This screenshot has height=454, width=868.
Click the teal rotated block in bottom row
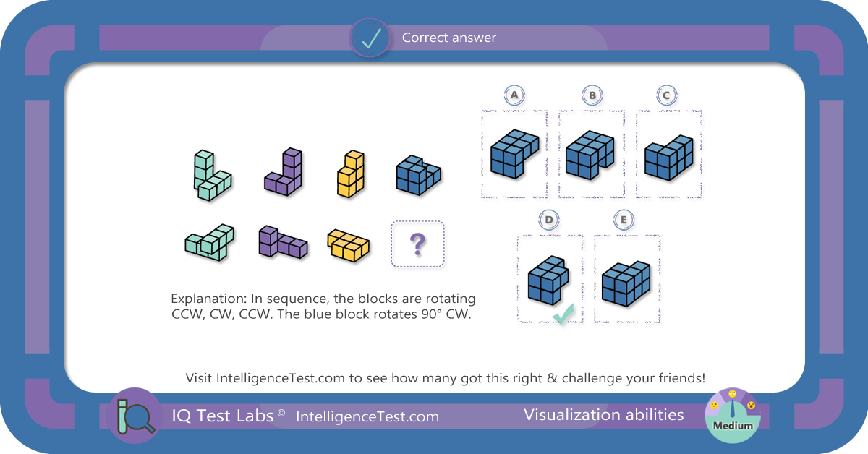click(210, 243)
